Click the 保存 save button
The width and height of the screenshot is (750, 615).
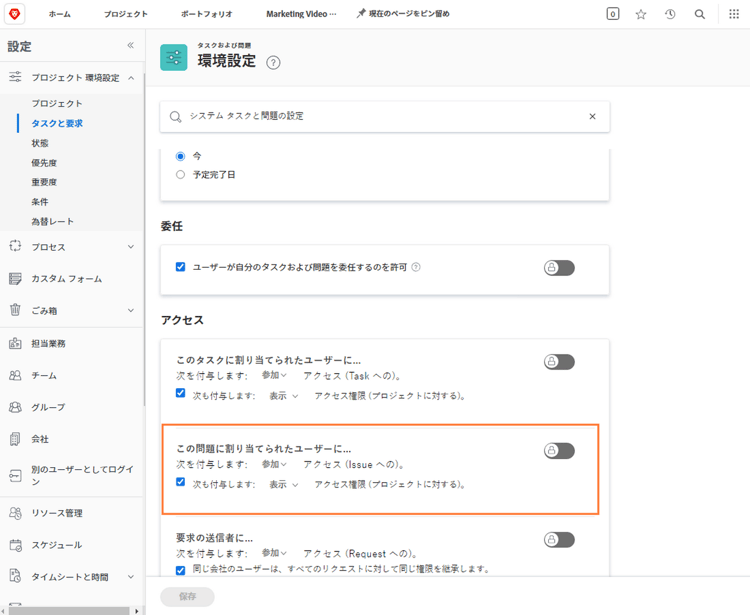pos(188,596)
